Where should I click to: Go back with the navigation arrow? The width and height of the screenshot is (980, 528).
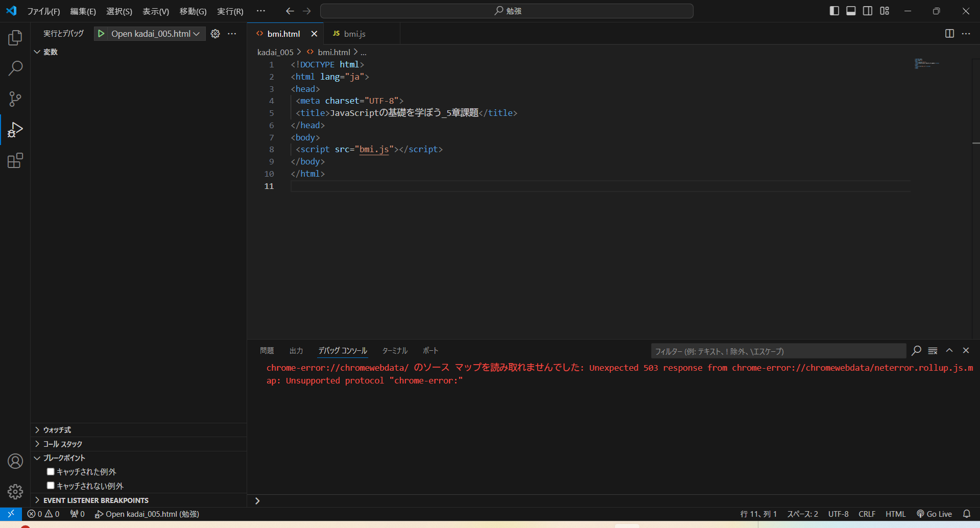pyautogui.click(x=290, y=11)
